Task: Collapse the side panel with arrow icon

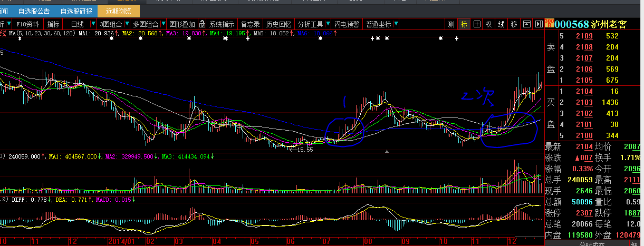Action: click(539, 24)
